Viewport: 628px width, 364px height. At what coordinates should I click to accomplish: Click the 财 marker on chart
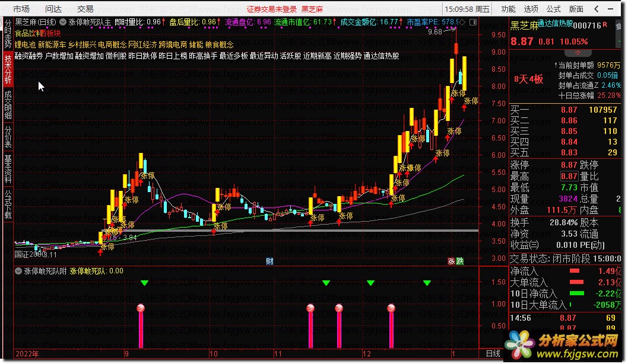coord(269,261)
